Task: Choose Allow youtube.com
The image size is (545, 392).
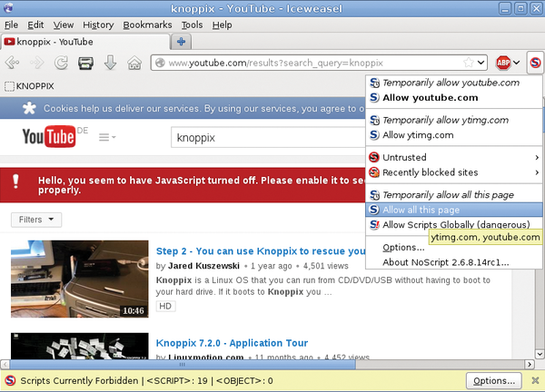Action: click(454, 98)
